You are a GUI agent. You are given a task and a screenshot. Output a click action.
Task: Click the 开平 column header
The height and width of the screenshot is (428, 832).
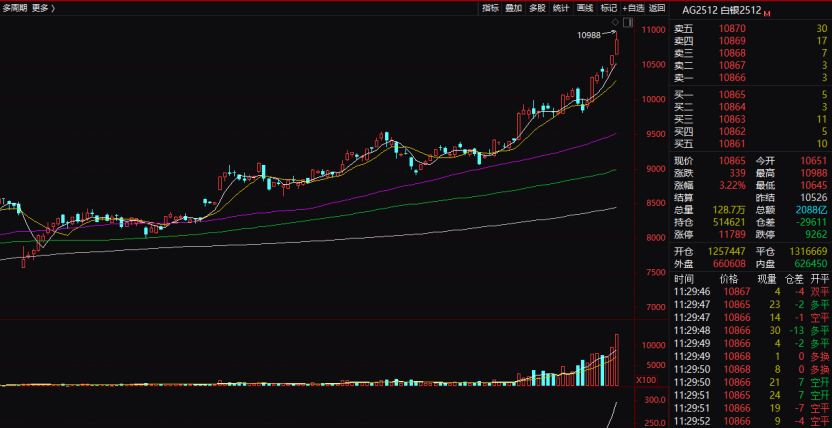(819, 279)
